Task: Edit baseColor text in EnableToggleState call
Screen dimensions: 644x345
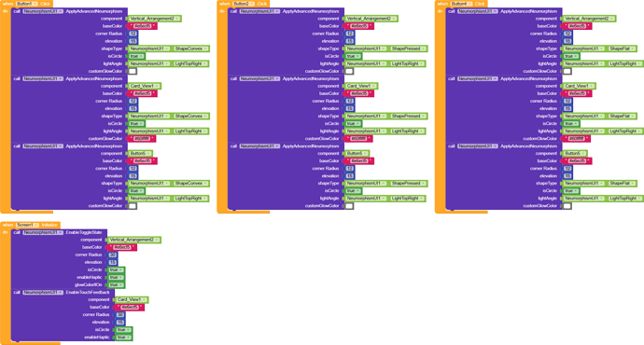Action: (122, 247)
